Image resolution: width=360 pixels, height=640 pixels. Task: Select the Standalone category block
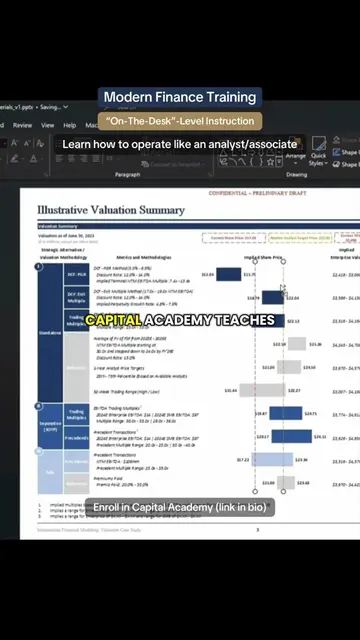(x=50, y=333)
